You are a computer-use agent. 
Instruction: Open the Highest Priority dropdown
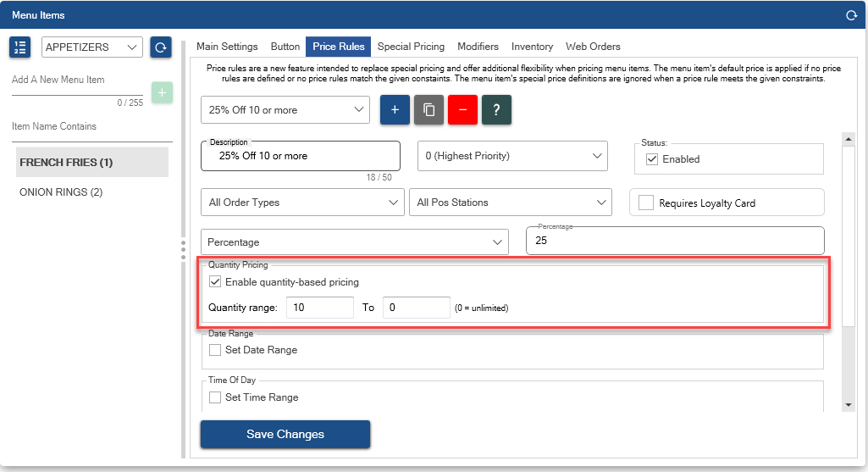(512, 156)
